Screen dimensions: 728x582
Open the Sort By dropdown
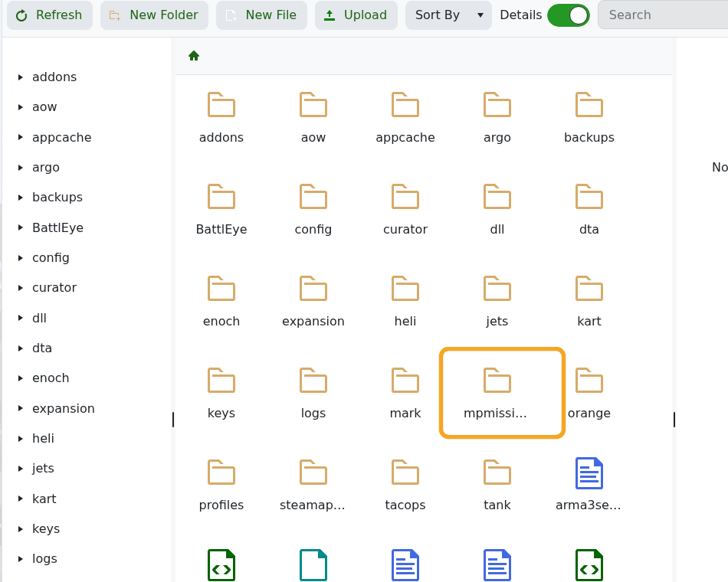point(448,15)
